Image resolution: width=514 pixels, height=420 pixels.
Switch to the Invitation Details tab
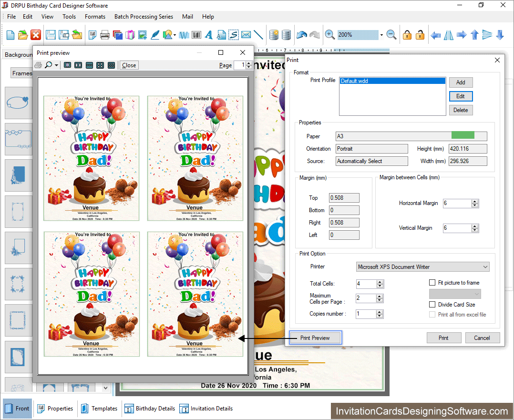(x=206, y=409)
